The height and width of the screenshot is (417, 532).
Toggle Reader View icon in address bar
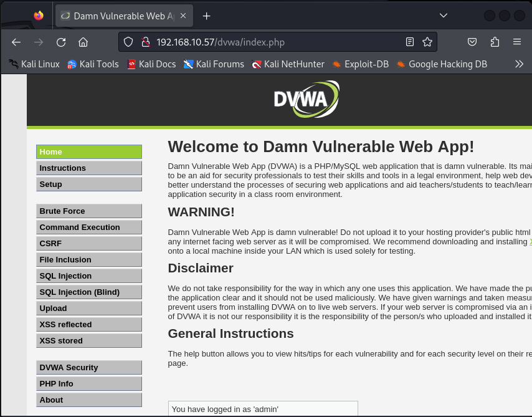point(410,42)
